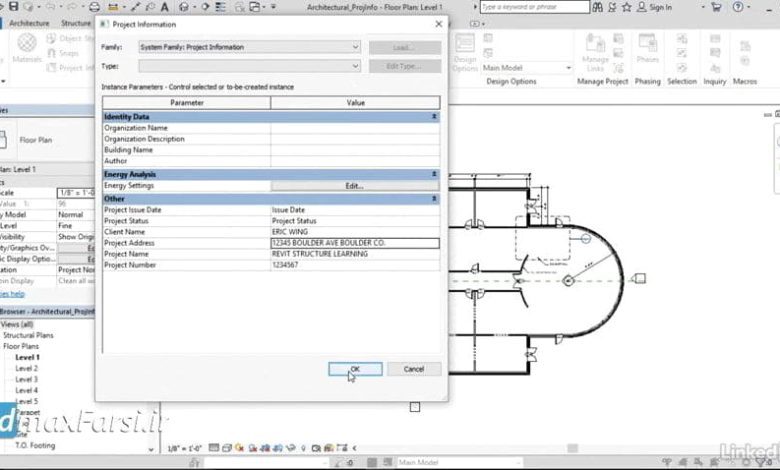Click the Detail Level icon in view control bar
Viewport: 780px width, 470px height.
coord(214,448)
